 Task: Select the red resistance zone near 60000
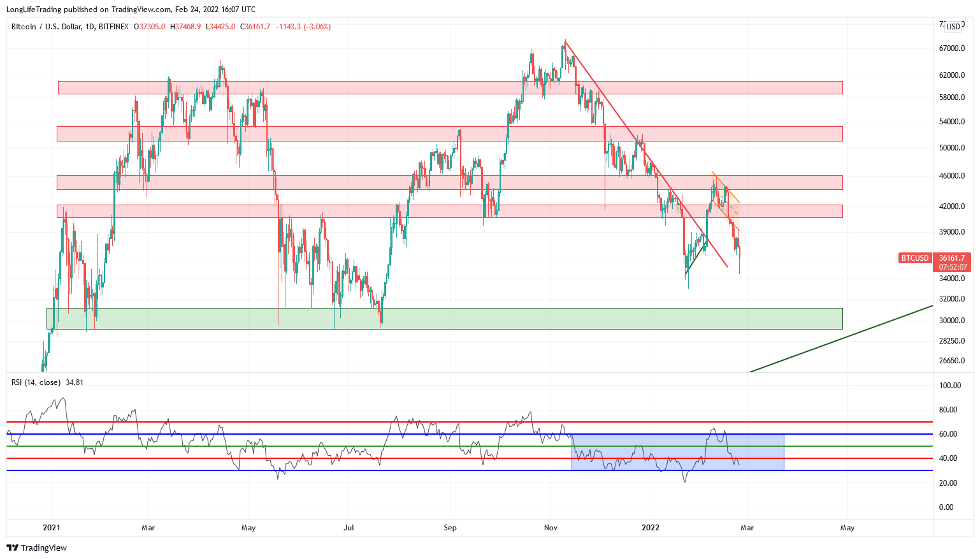pos(450,87)
